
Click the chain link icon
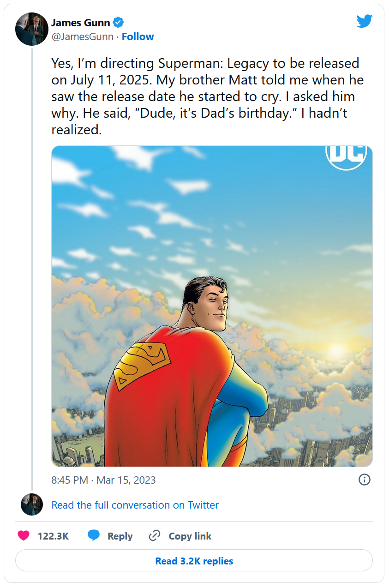tap(154, 536)
